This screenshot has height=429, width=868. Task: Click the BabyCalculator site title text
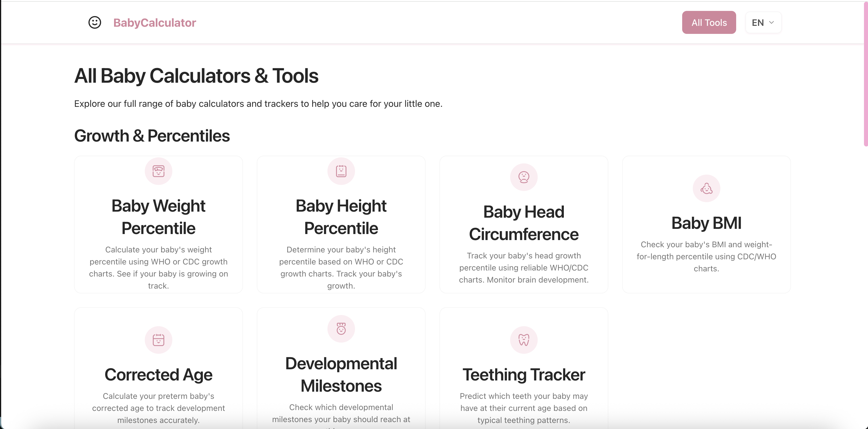(155, 22)
